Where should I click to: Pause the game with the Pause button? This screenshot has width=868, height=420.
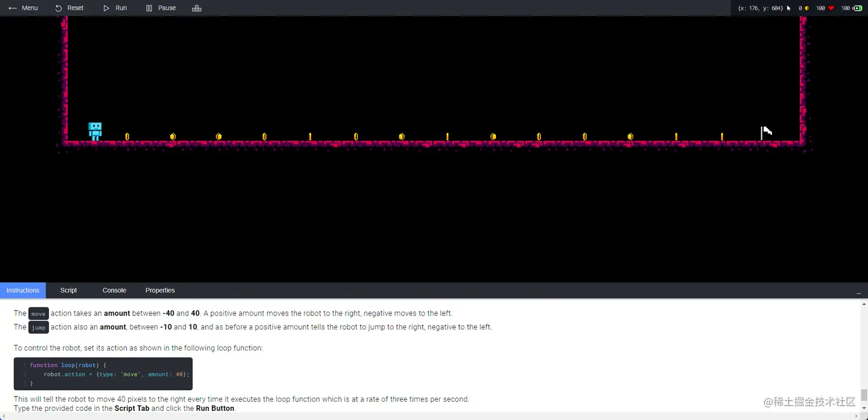pyautogui.click(x=161, y=8)
